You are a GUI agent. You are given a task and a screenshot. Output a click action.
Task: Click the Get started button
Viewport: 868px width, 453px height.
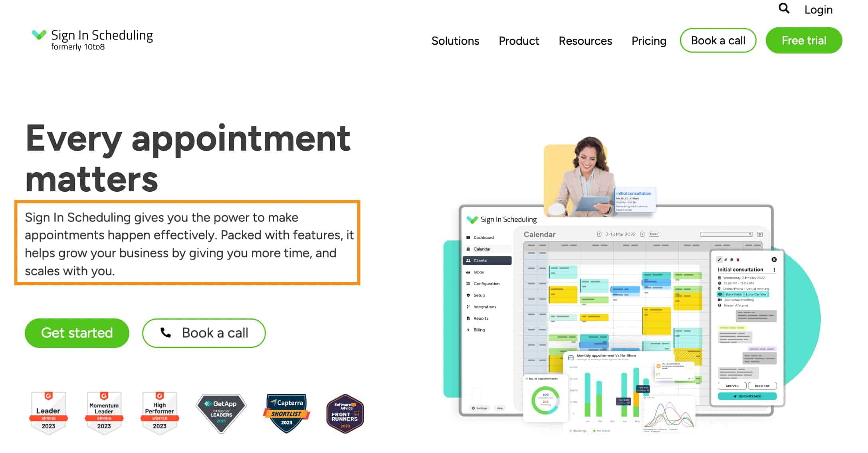(x=77, y=333)
